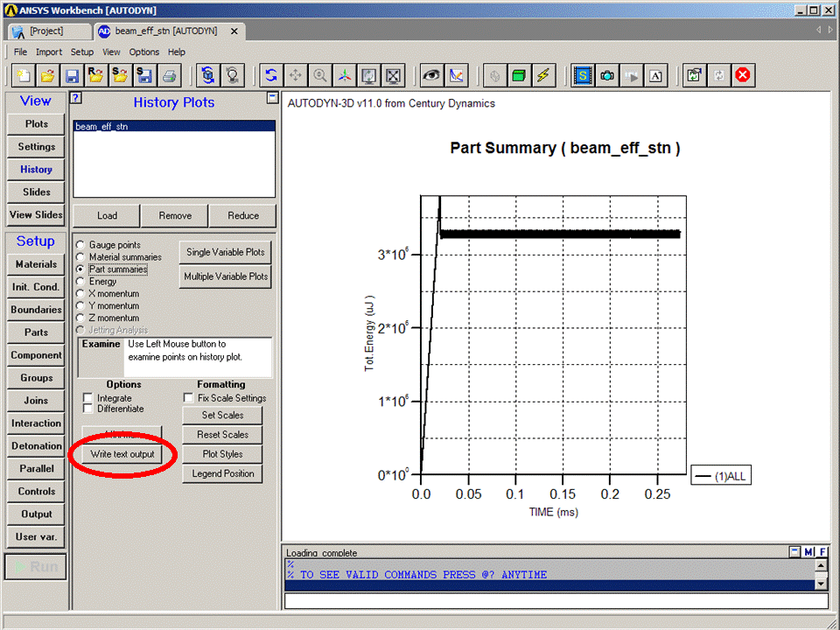
Task: Collapse the History Plots panel
Action: pos(273,98)
